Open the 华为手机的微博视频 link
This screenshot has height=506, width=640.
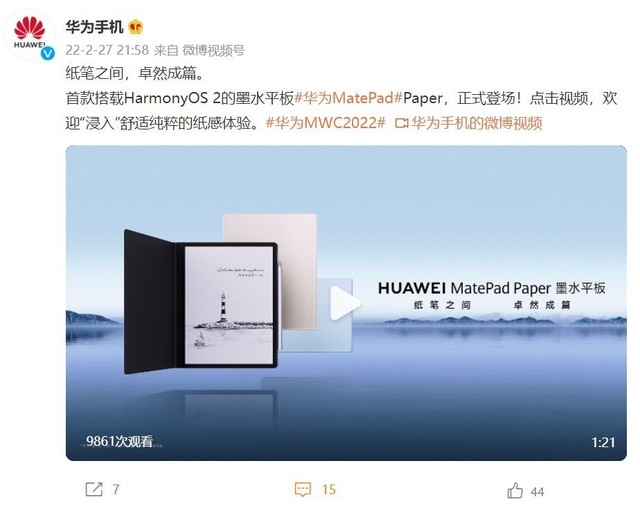point(476,122)
